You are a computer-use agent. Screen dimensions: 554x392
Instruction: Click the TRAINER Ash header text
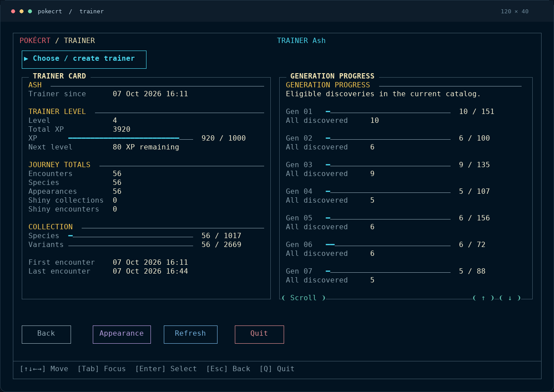coord(301,41)
